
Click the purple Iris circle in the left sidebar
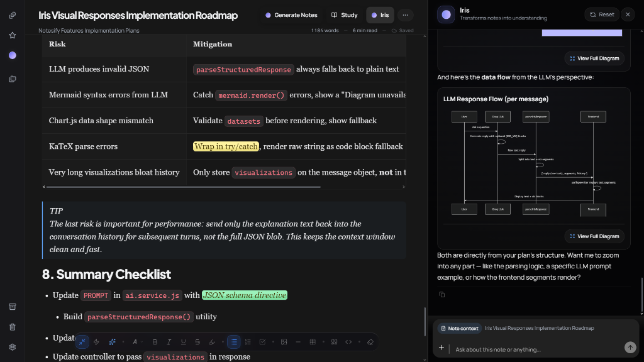tap(13, 55)
